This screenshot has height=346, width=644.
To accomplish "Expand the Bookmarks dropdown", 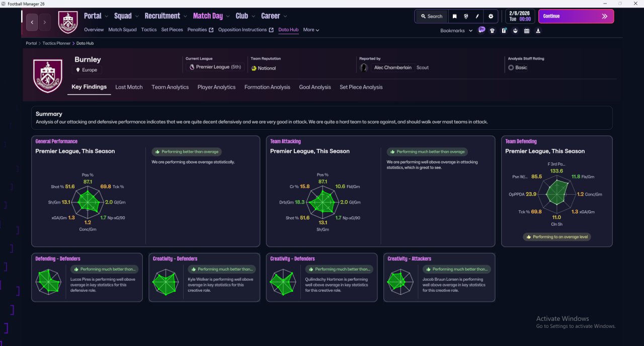I will coord(456,31).
